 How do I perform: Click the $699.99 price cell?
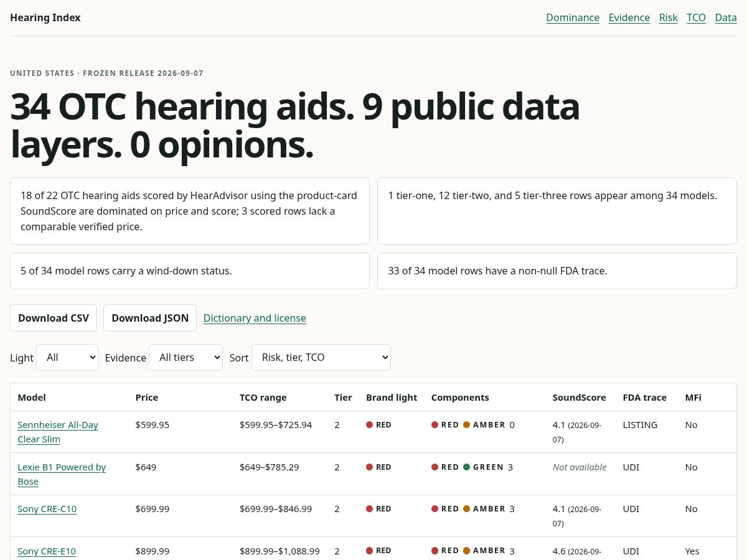(x=153, y=509)
